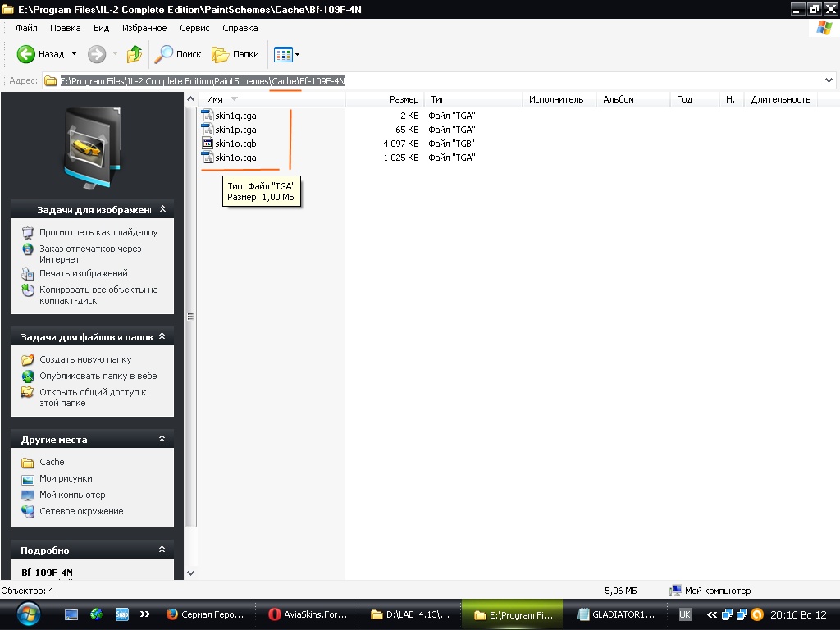Screen dimensions: 840x630
Task: Click the greyed Forward arrow button
Action: (x=97, y=54)
